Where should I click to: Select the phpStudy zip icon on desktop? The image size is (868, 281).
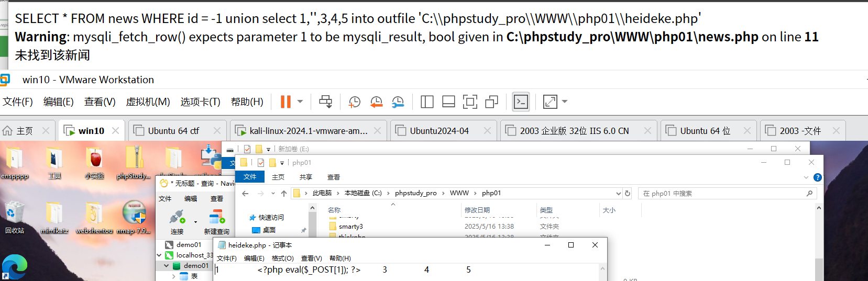(134, 163)
